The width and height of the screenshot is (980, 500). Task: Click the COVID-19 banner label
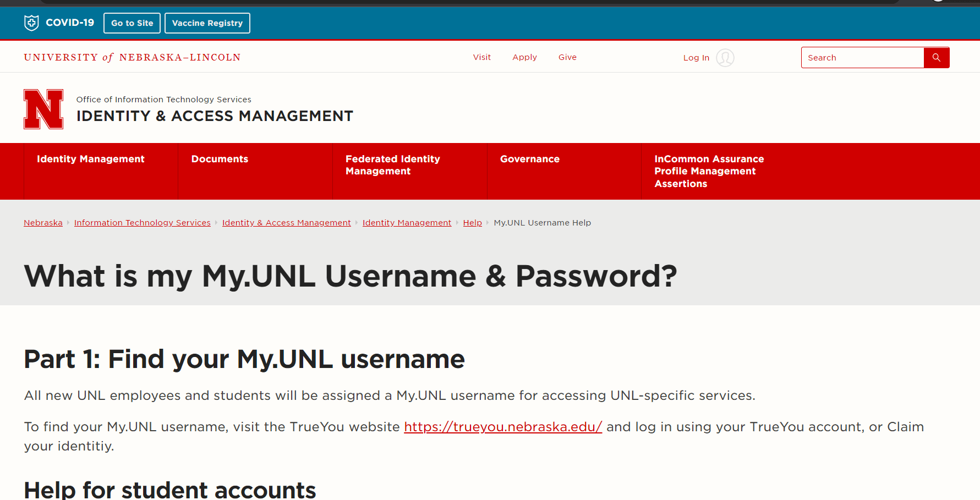pyautogui.click(x=70, y=23)
